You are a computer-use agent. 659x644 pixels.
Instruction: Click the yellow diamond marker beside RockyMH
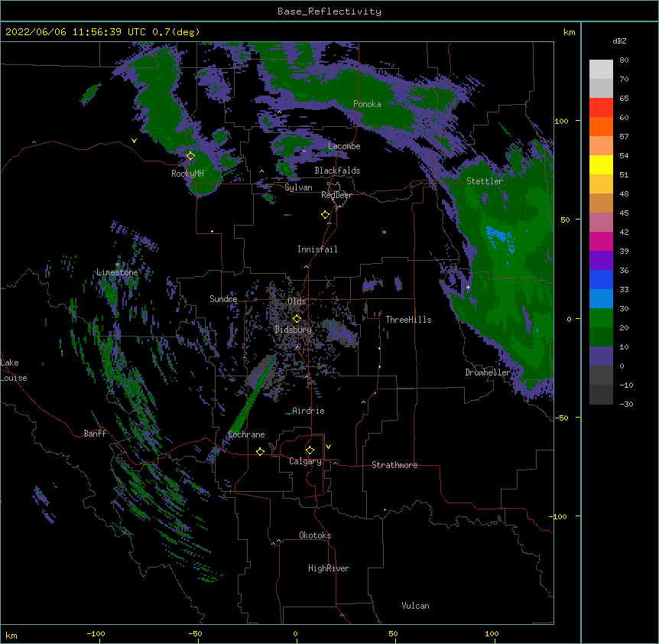190,156
